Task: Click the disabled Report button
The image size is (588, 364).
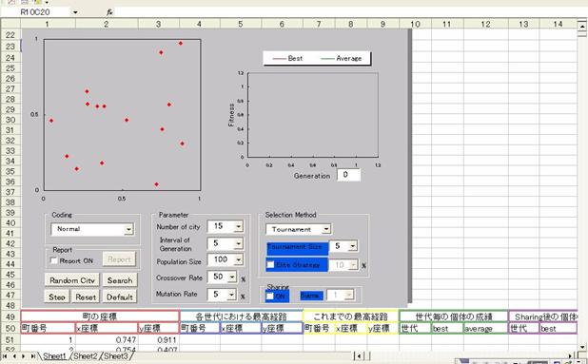Action: pyautogui.click(x=119, y=259)
